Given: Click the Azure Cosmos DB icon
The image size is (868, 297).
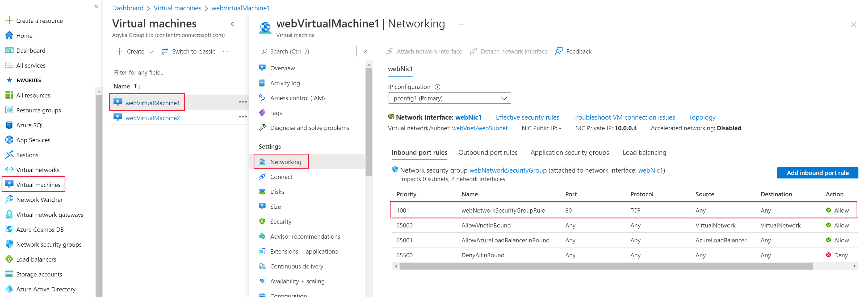Looking at the screenshot, I should click(x=9, y=229).
